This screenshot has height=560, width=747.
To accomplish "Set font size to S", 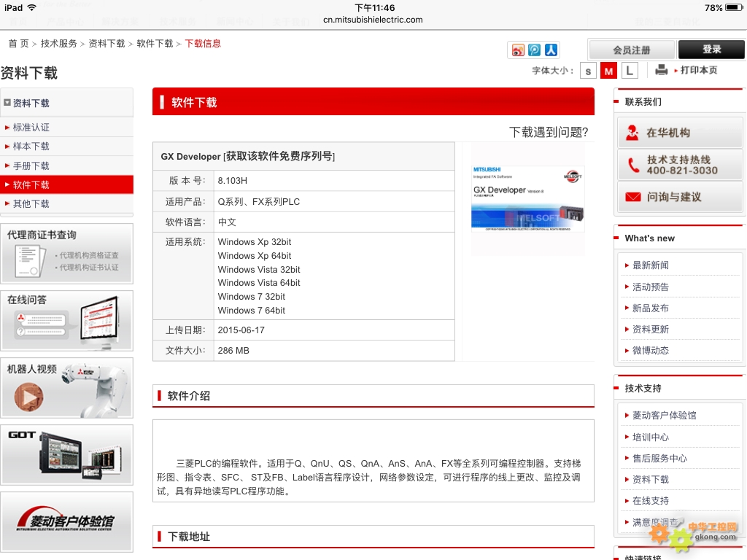I will click(x=589, y=71).
